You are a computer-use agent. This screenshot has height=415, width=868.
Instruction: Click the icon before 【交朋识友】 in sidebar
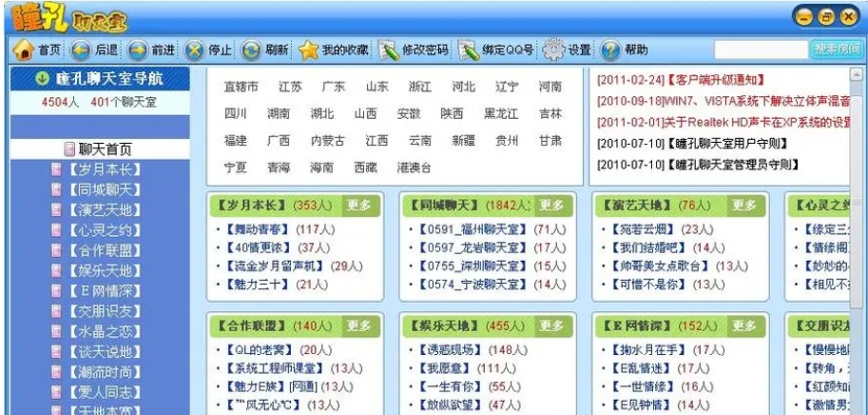[56, 311]
